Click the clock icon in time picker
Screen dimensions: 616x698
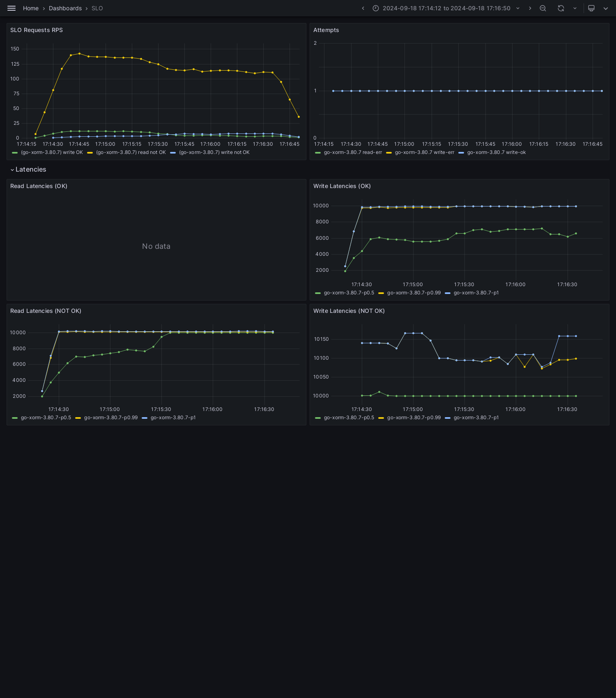376,8
